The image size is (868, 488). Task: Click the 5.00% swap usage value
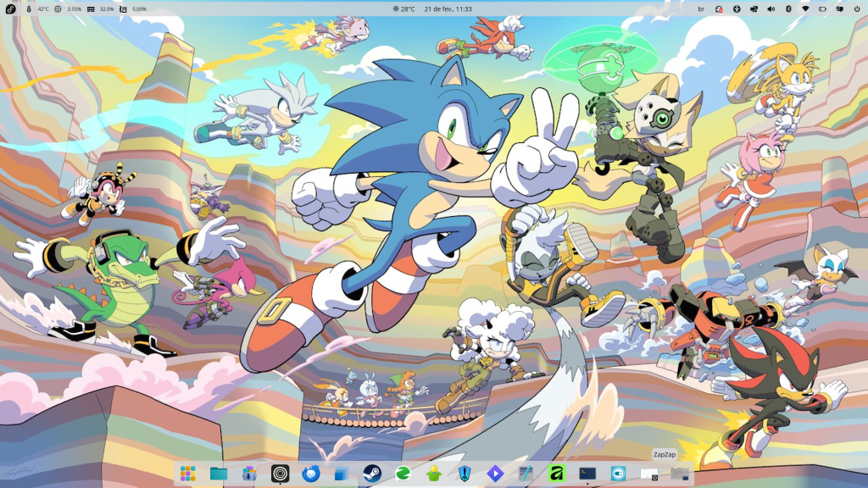140,9
